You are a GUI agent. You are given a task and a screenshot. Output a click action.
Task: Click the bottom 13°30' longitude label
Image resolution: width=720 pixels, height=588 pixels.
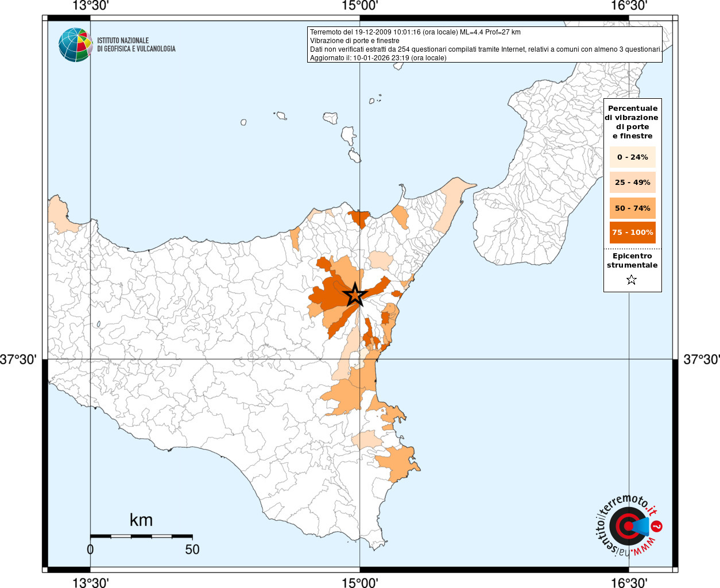[90, 582]
